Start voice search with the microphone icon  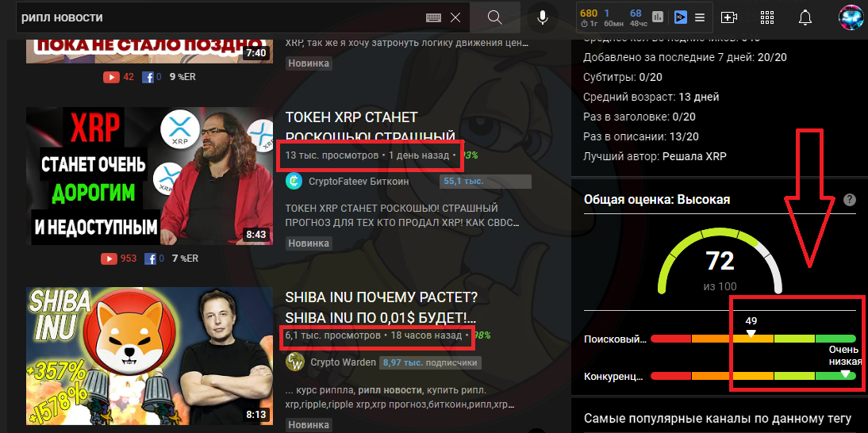coord(543,17)
